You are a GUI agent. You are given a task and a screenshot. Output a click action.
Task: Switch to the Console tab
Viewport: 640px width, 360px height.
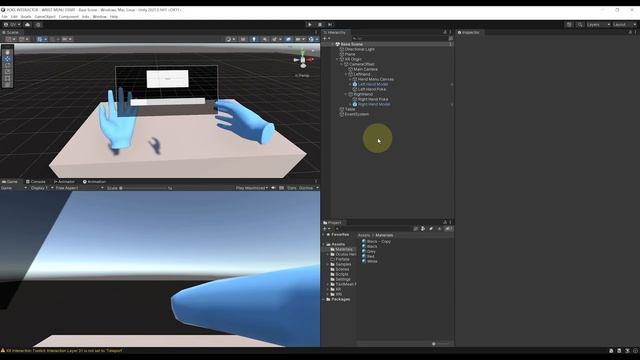coord(36,182)
